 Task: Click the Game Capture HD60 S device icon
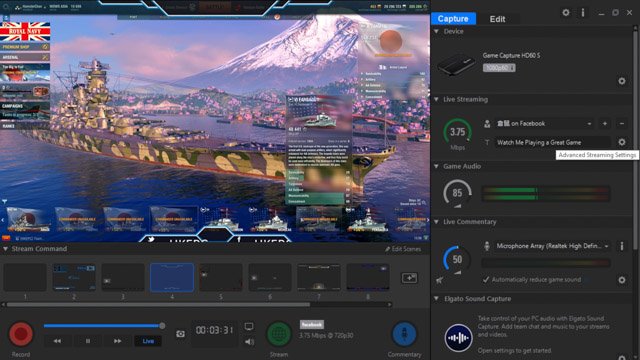[x=456, y=65]
